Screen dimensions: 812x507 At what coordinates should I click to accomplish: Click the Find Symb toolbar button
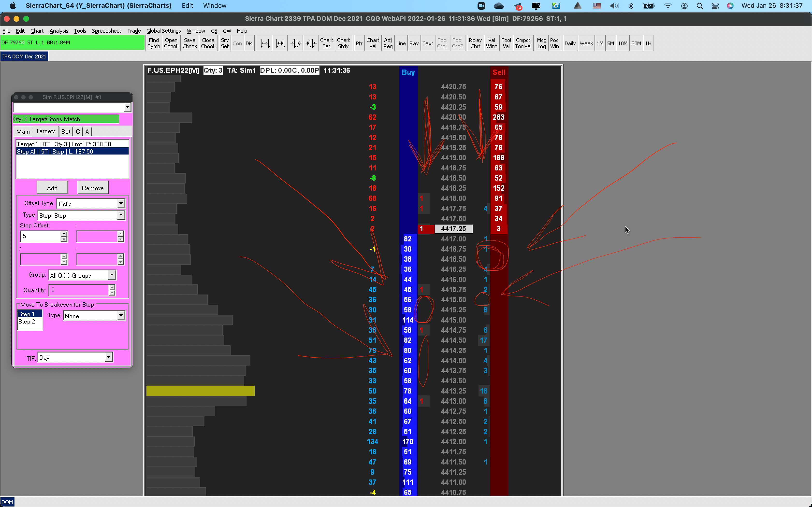(x=154, y=43)
